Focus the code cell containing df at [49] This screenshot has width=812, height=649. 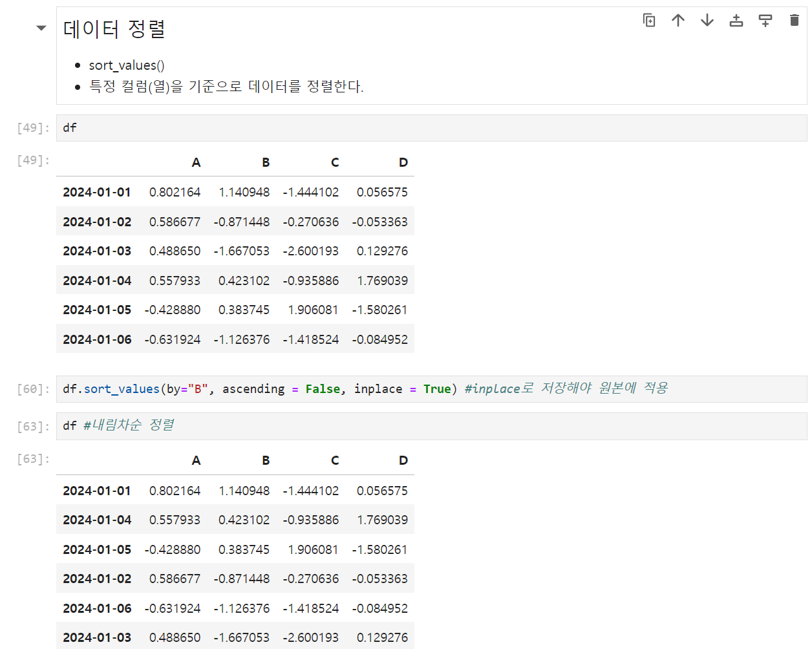(x=431, y=128)
